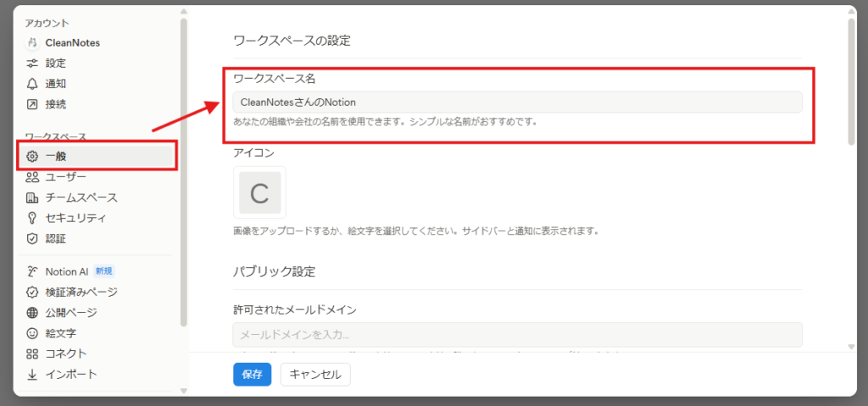Click the Notion AI icon
This screenshot has width=868, height=406.
[32, 271]
